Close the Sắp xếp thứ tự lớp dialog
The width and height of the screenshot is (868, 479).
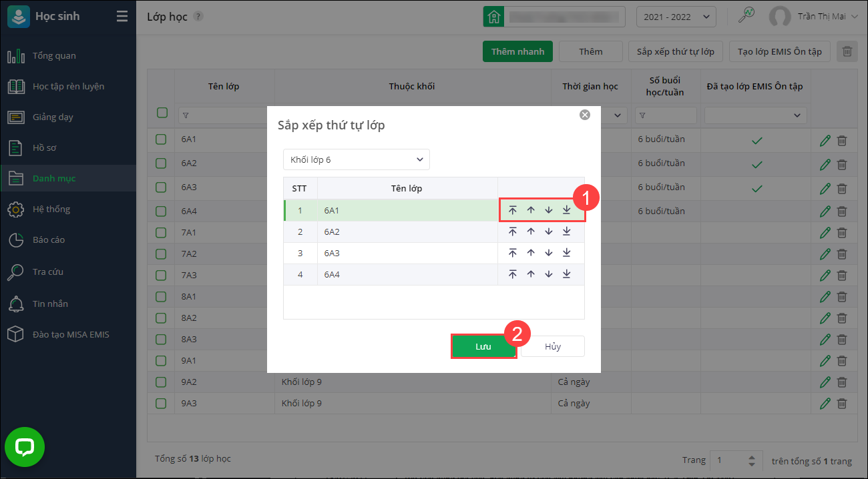click(585, 115)
